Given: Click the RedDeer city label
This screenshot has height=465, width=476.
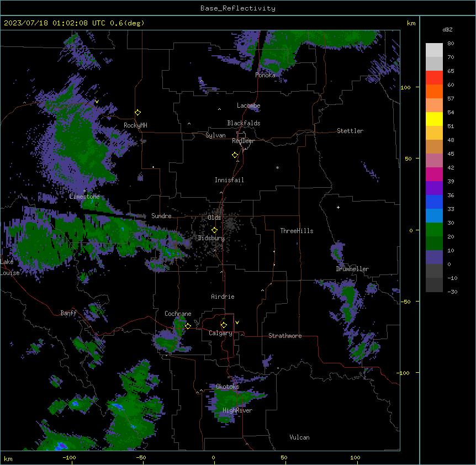Looking at the screenshot, I should 243,141.
